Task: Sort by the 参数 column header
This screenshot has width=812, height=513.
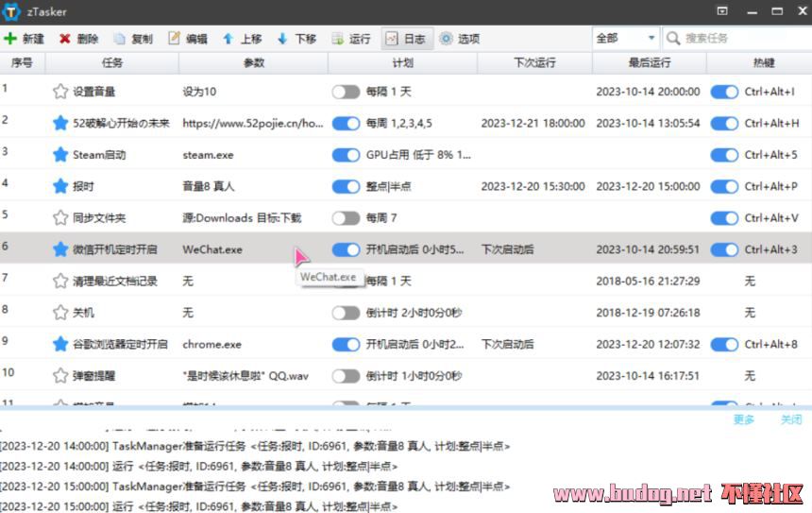Action: click(x=253, y=62)
